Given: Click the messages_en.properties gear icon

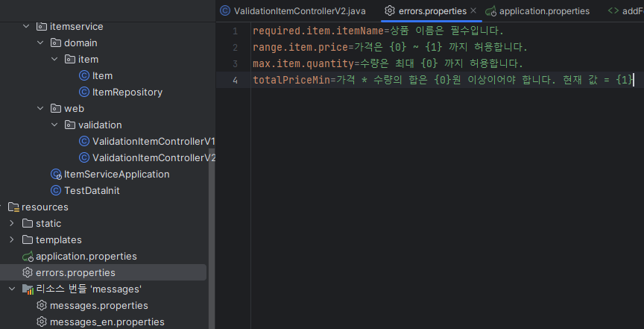Looking at the screenshot, I should 42,322.
